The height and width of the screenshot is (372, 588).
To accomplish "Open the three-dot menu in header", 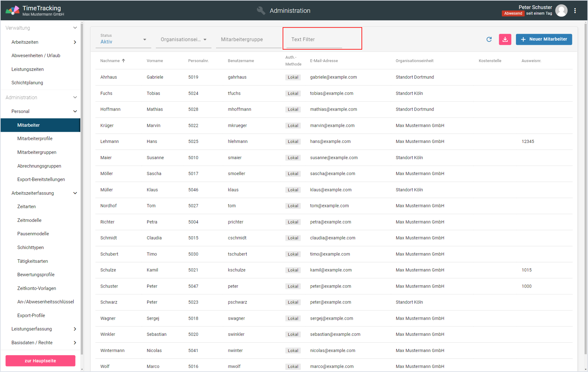I will coord(575,11).
